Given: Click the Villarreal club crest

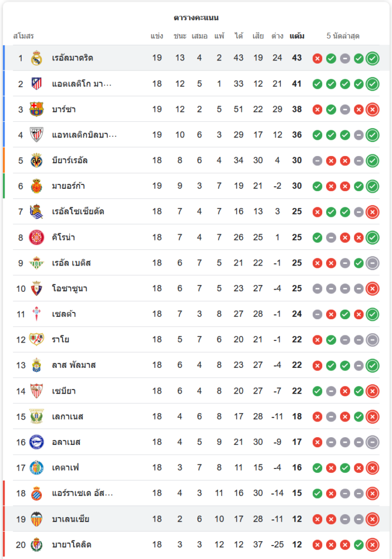Looking at the screenshot, I should [36, 160].
